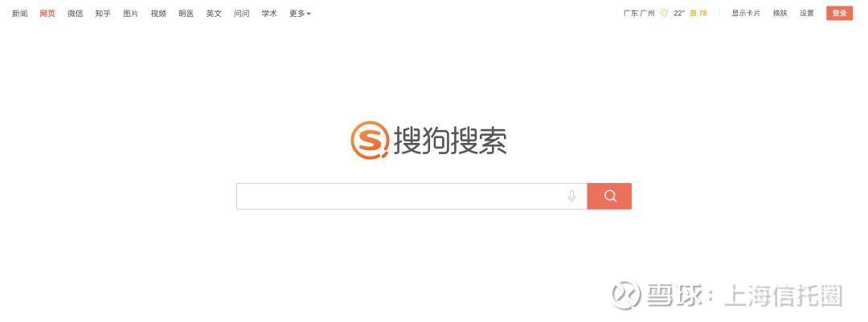The width and height of the screenshot is (868, 322).
Task: Click the orange magnifier search button
Action: click(x=609, y=196)
